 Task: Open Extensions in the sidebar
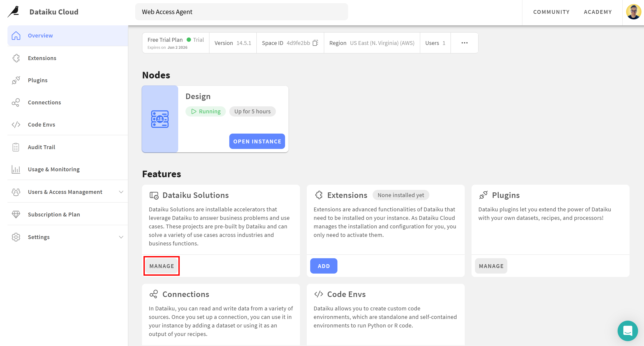click(x=68, y=58)
